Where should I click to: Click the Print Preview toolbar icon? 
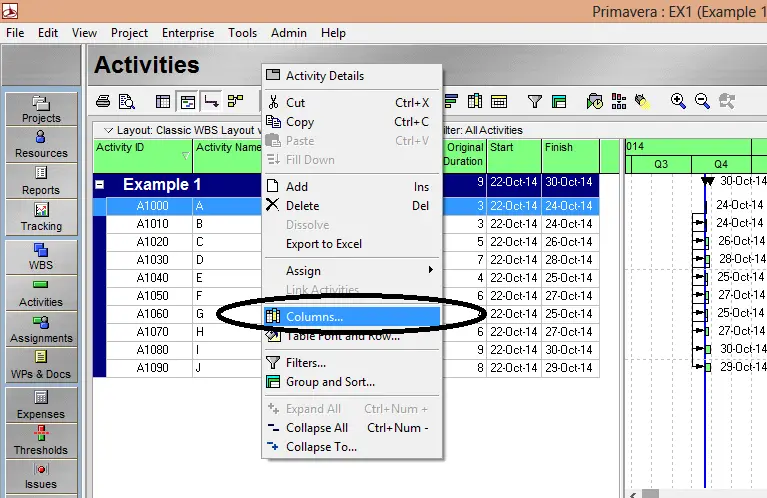click(x=127, y=101)
